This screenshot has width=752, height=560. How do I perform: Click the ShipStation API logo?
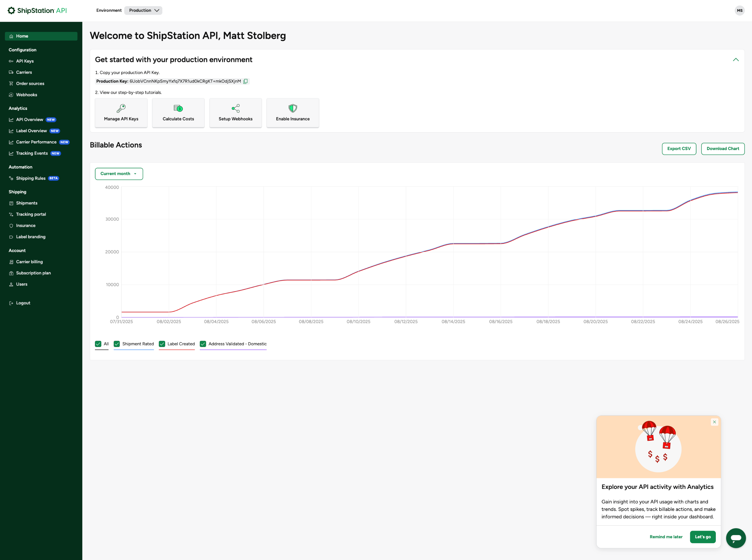(x=37, y=11)
